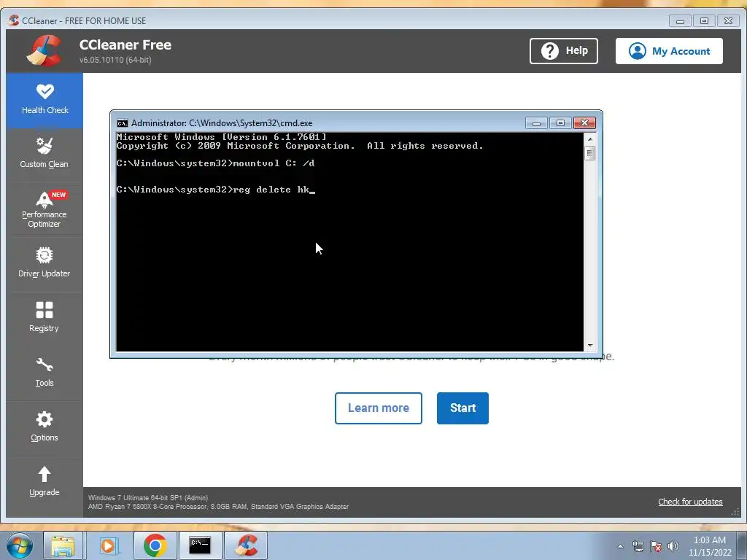Open Windows Media Player from the taskbar

coord(108,545)
